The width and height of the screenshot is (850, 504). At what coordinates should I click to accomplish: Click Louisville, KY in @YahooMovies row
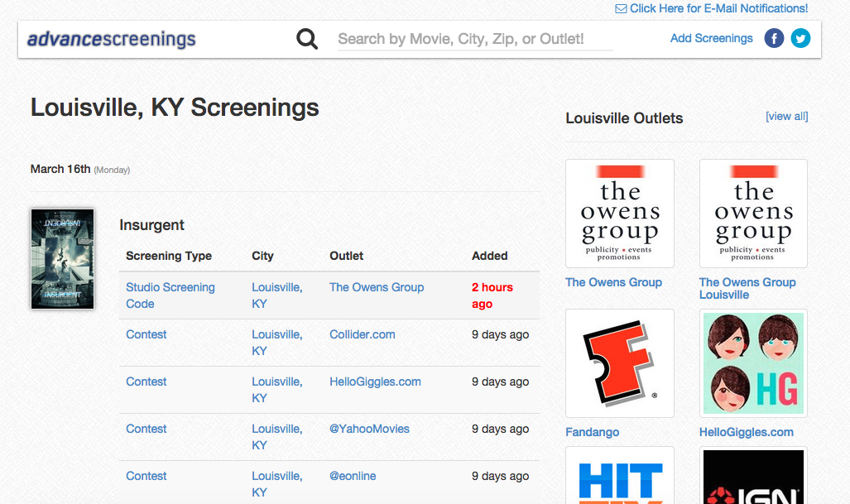[x=277, y=437]
